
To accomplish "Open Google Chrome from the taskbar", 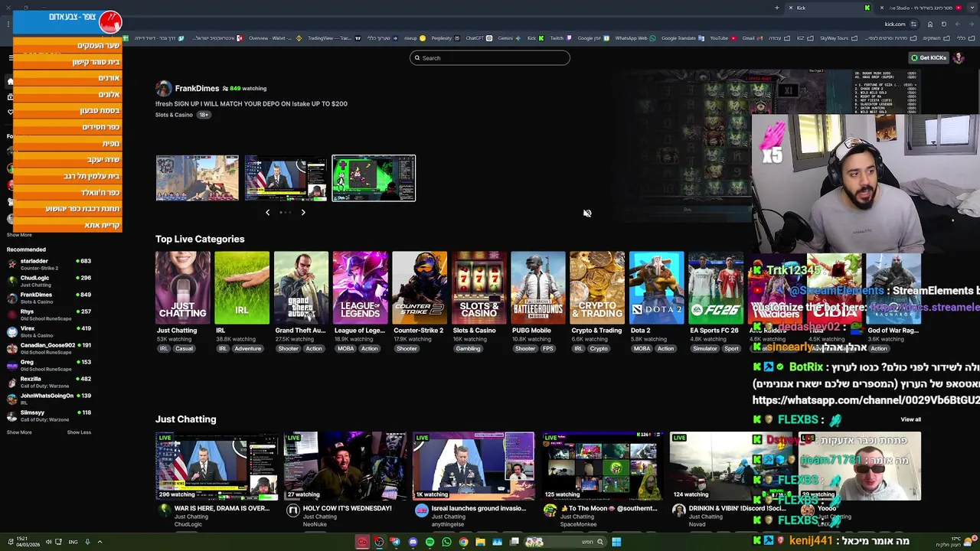I will pos(463,542).
